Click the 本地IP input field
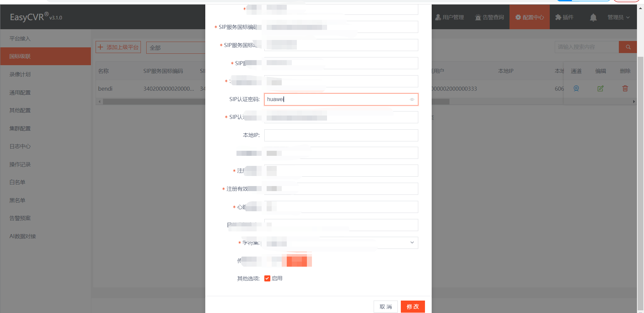Image resolution: width=644 pixels, height=313 pixels. click(341, 135)
